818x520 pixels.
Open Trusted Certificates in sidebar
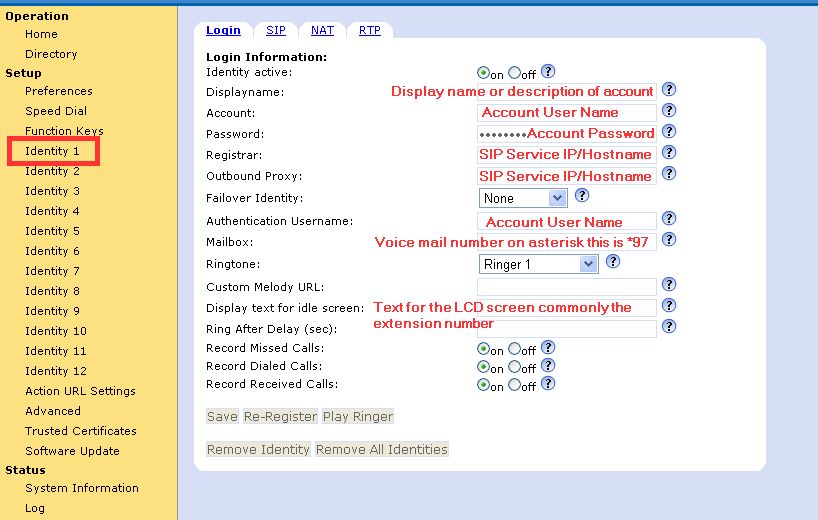pyautogui.click(x=81, y=431)
